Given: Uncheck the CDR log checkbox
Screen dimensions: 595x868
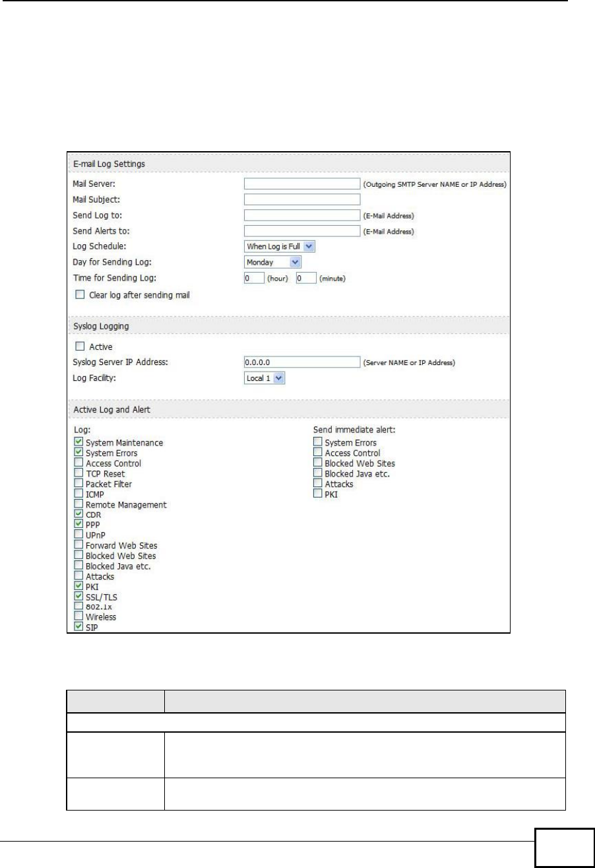Looking at the screenshot, I should tap(79, 514).
